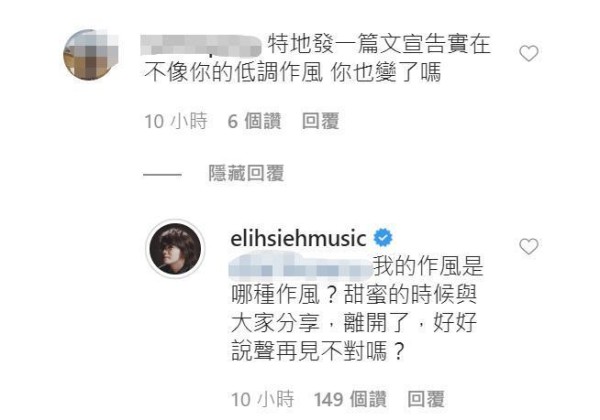Image resolution: width=600 pixels, height=420 pixels.
Task: View who liked via 149 個讚
Action: click(350, 399)
